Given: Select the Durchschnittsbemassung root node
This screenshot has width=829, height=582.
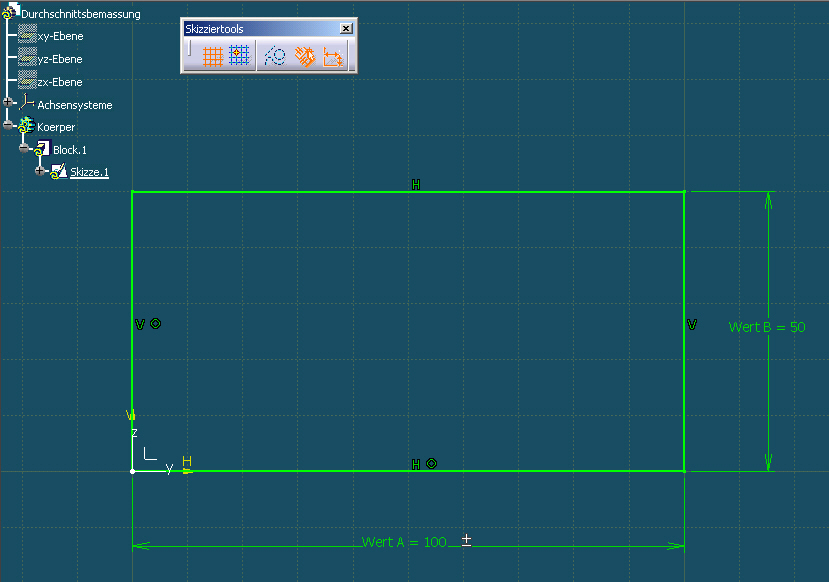Looking at the screenshot, I should pyautogui.click(x=81, y=14).
